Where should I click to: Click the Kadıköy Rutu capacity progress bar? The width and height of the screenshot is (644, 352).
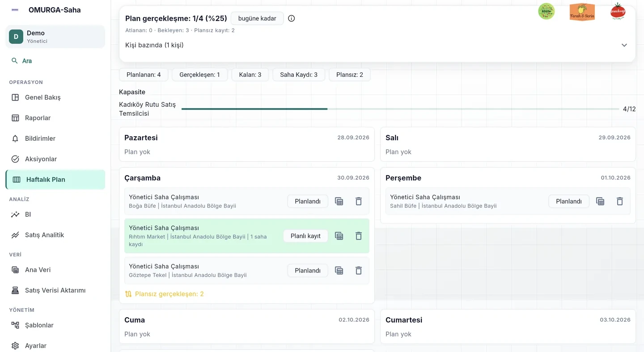pyautogui.click(x=400, y=109)
